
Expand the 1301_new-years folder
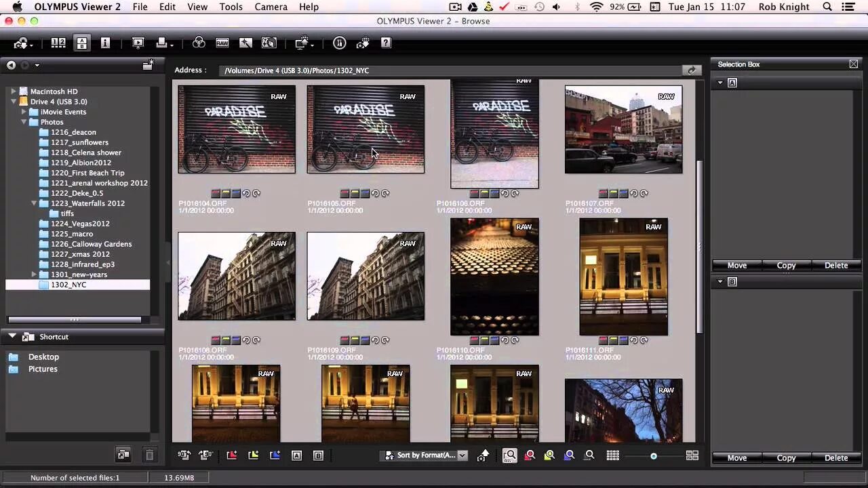click(34, 274)
